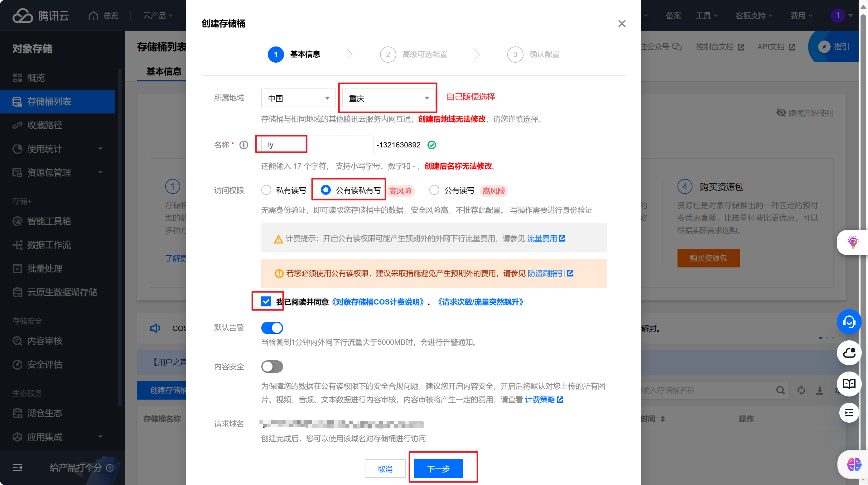The image size is (868, 485).
Task: Click 给产品打个分 rating link
Action: (x=81, y=468)
